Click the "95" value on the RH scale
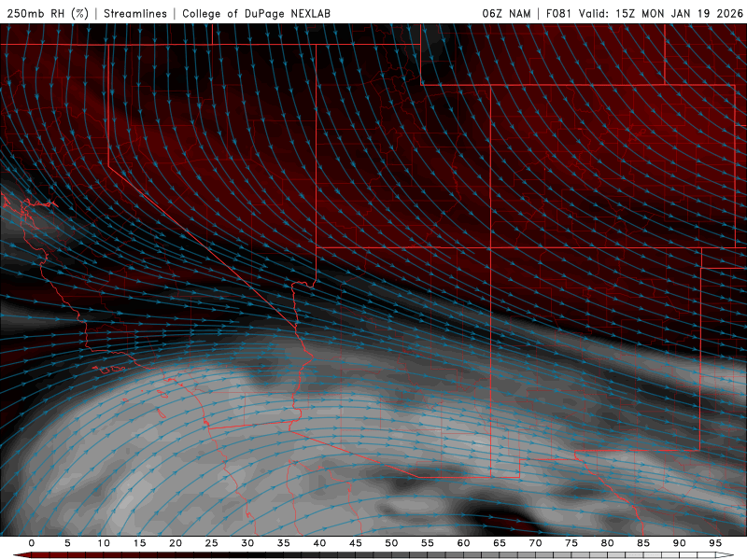The height and width of the screenshot is (560, 747). pyautogui.click(x=715, y=543)
